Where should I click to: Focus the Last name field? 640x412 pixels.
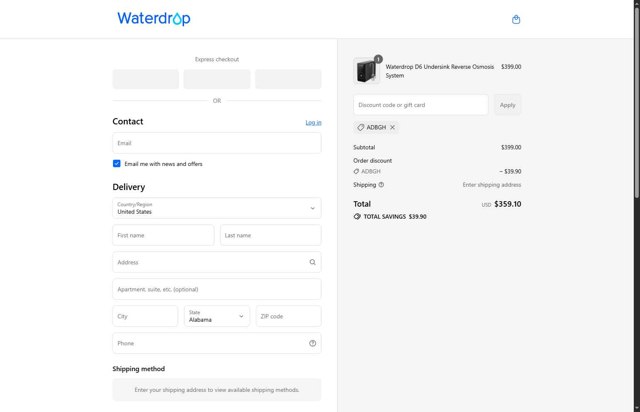[x=271, y=235]
